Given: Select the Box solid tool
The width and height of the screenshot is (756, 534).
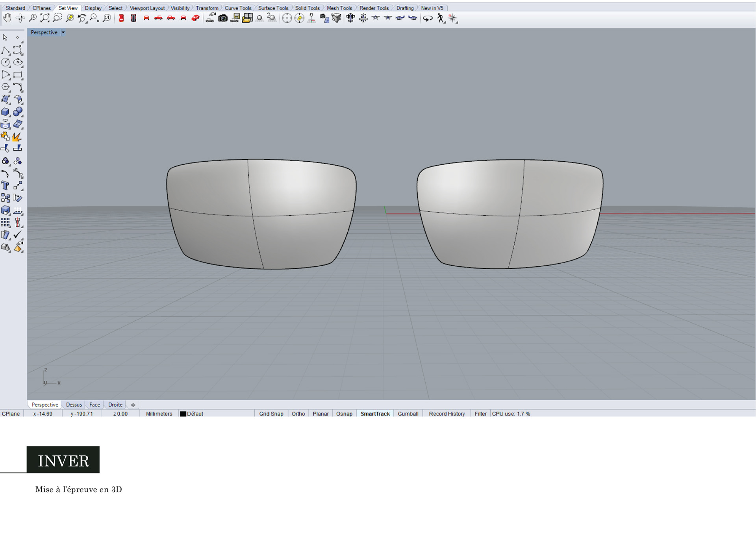Looking at the screenshot, I should click(x=6, y=112).
